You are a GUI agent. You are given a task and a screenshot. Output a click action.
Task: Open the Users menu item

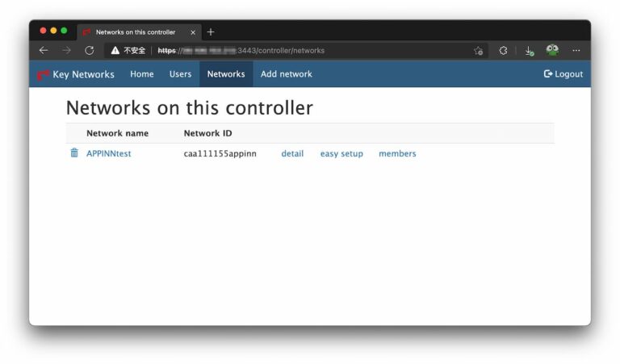(180, 74)
